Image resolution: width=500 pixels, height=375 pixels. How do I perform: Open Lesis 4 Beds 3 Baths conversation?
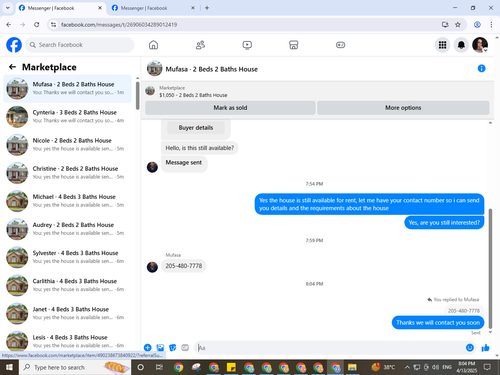[68, 341]
